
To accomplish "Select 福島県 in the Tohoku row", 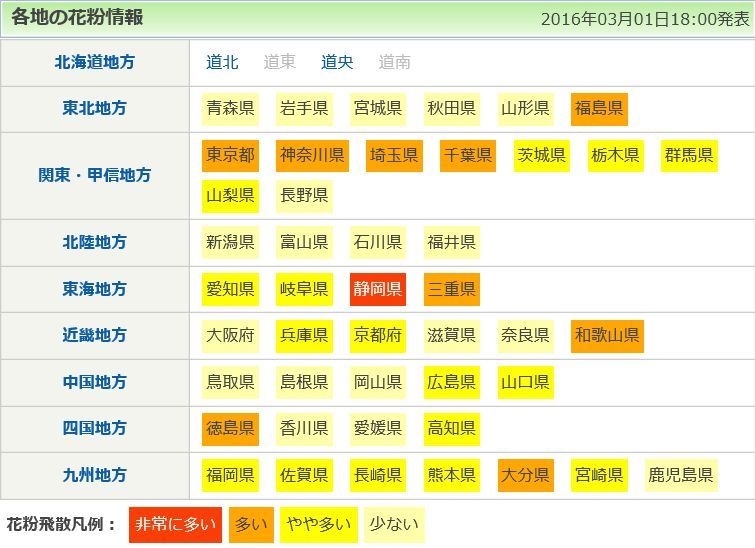I will (599, 108).
